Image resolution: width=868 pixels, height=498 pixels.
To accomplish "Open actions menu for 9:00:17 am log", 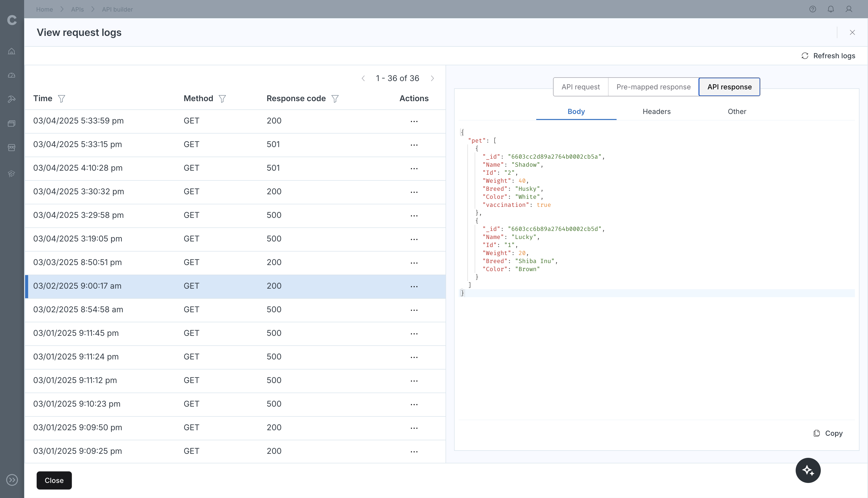I will point(414,287).
